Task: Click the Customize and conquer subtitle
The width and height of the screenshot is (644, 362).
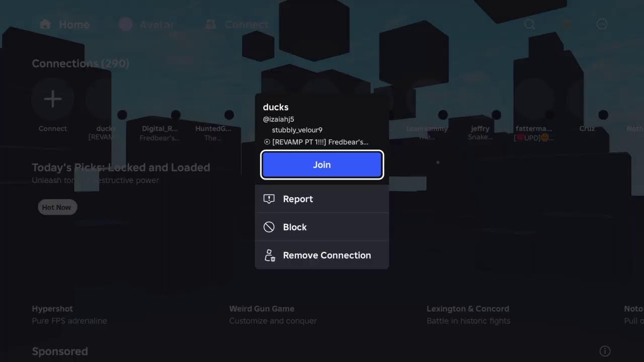Action: click(273, 321)
